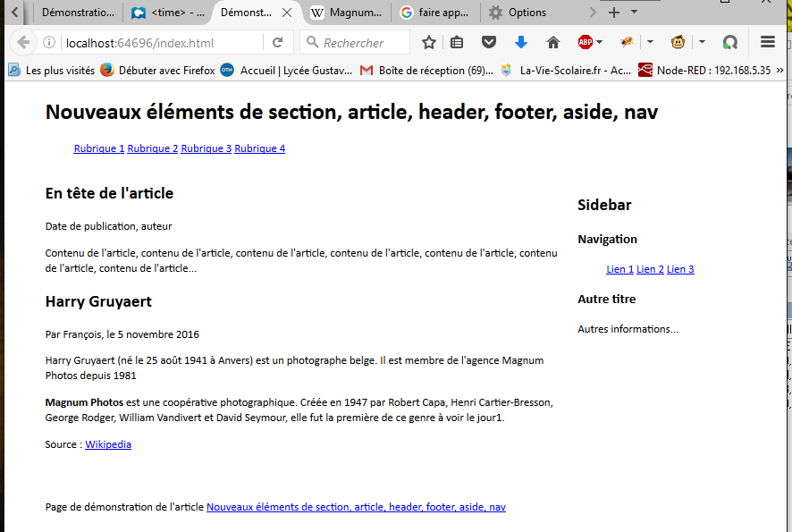Open Débuter avec Firefox bookmark
The image size is (792, 532).
(157, 71)
